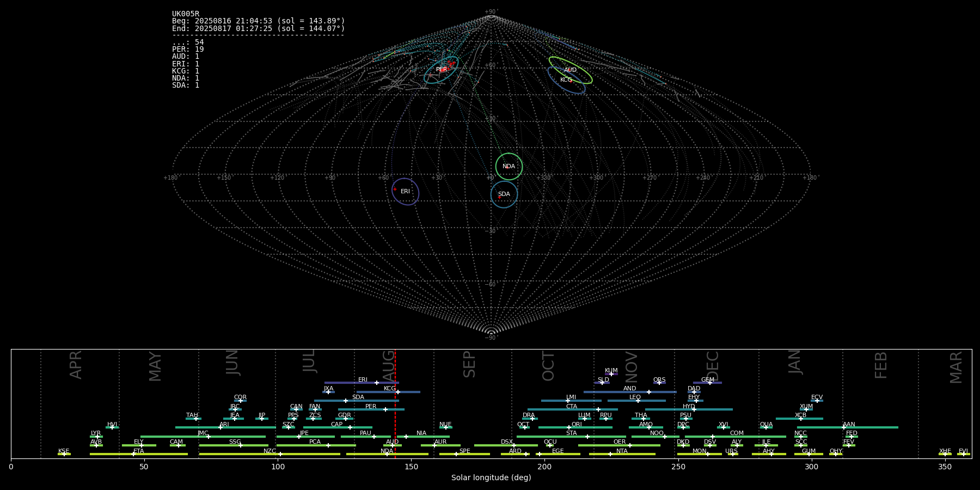Click the SPE shower bar in the timeline
Viewport: 980px width, 490px height.
[464, 454]
